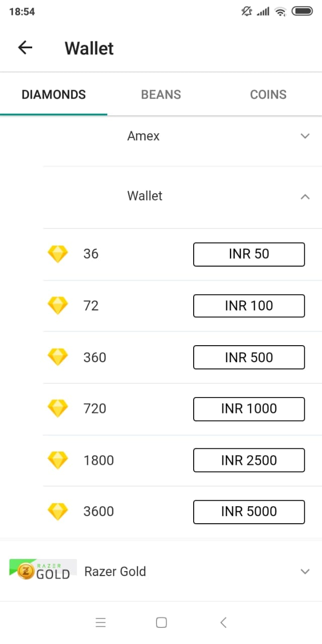322x644 pixels.
Task: Tap the diamond icon beside 3600
Action: point(57,511)
